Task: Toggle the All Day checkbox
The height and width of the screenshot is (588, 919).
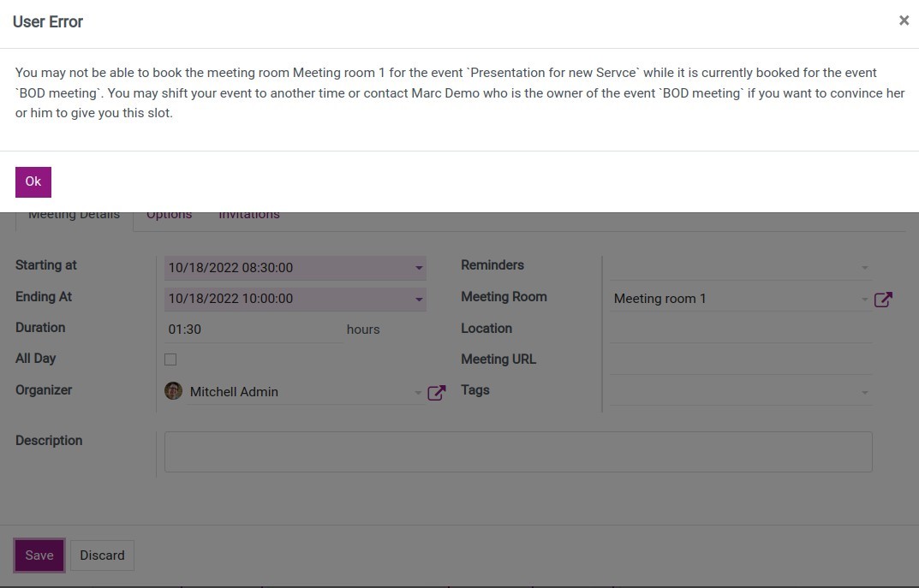Action: (x=170, y=359)
